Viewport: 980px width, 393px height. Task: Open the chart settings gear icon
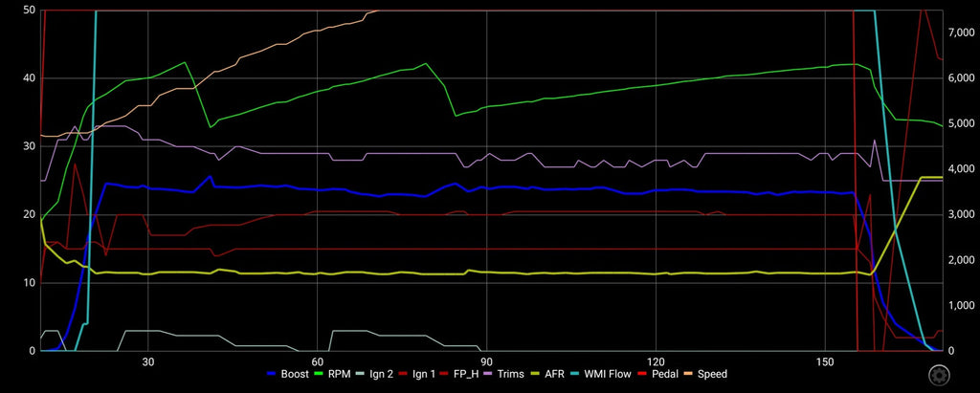[938, 376]
